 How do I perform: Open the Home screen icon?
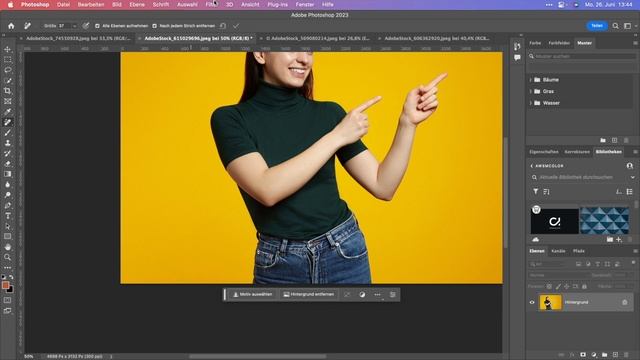pos(11,26)
